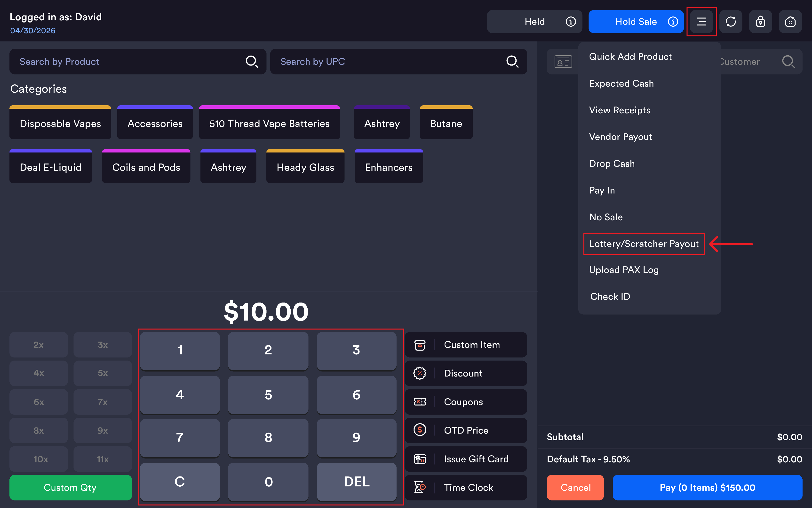Click the info icon on Hold Sale
Screen dimensions: 812x508
point(673,22)
